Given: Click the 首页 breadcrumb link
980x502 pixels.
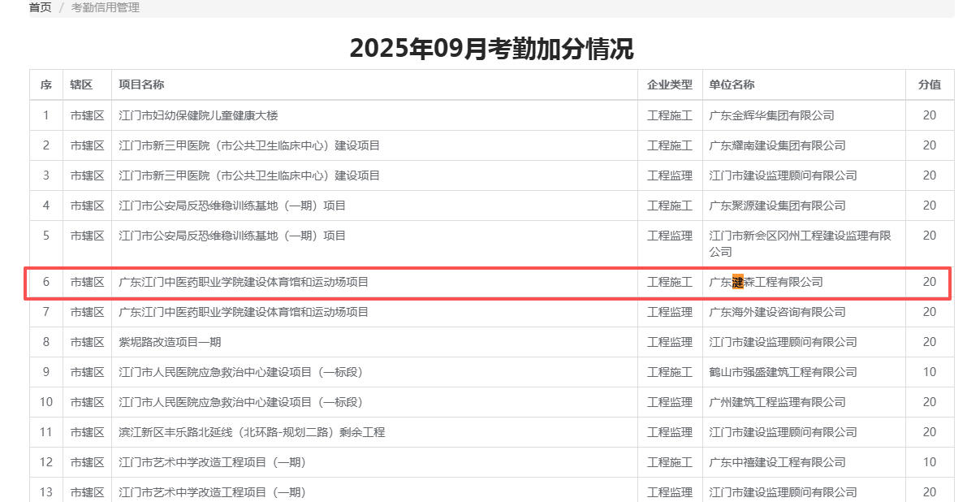Looking at the screenshot, I should (x=40, y=7).
